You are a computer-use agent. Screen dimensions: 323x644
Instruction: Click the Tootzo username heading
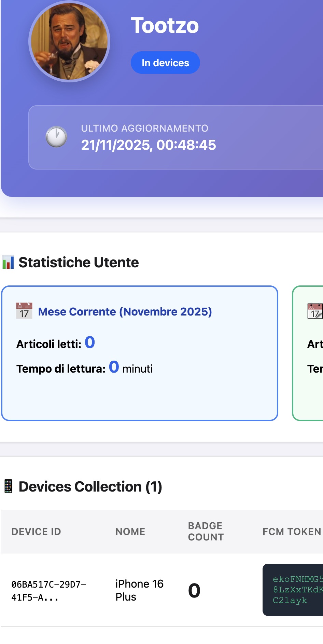point(165,25)
